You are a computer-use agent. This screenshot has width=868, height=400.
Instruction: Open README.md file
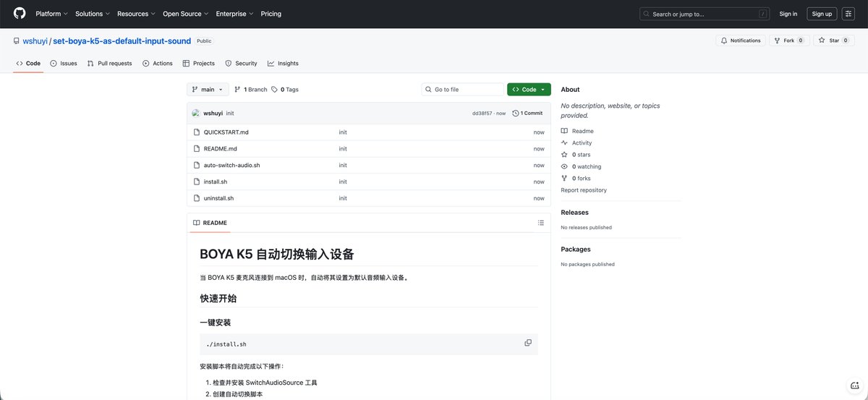(220, 148)
